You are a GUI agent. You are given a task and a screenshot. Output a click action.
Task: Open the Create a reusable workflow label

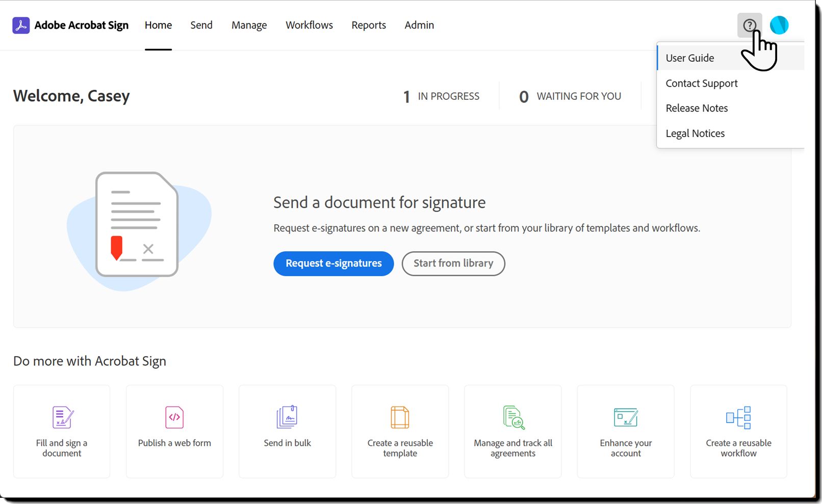(738, 448)
